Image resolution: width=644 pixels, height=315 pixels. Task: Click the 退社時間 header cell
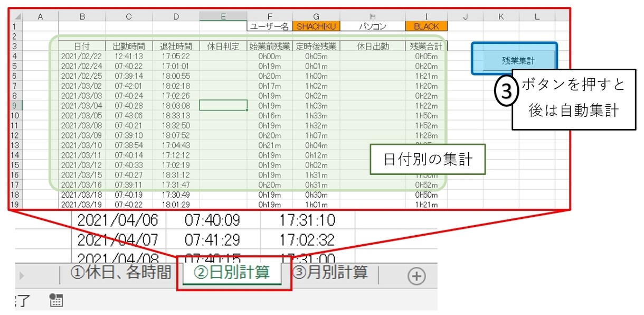[176, 46]
